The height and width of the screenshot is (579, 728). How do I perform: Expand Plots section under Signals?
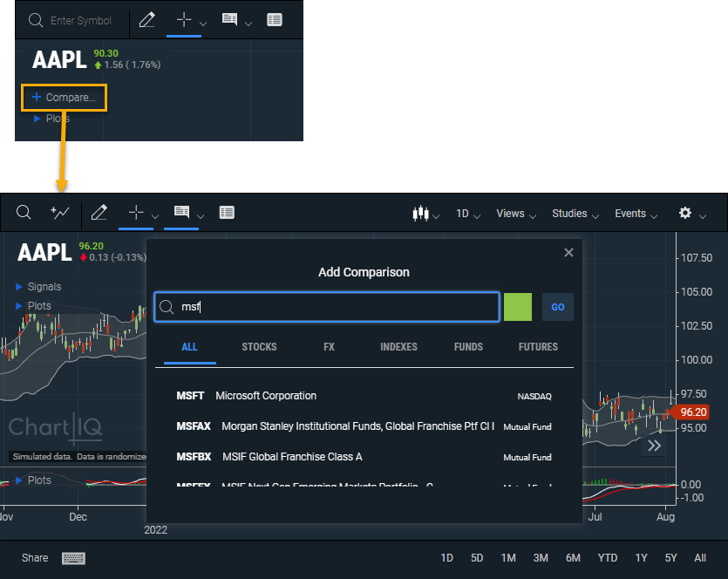point(33,306)
